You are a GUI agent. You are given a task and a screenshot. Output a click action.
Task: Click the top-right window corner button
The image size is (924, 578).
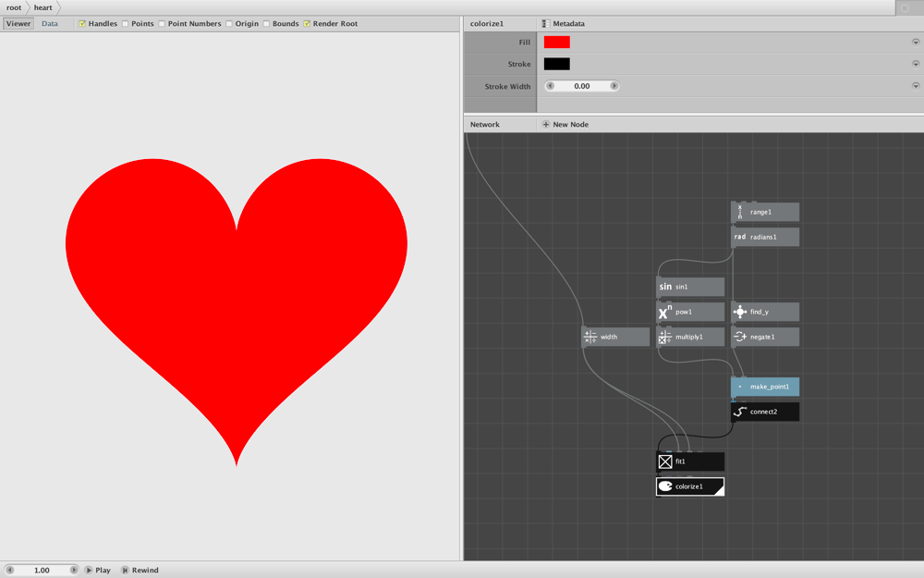click(906, 7)
